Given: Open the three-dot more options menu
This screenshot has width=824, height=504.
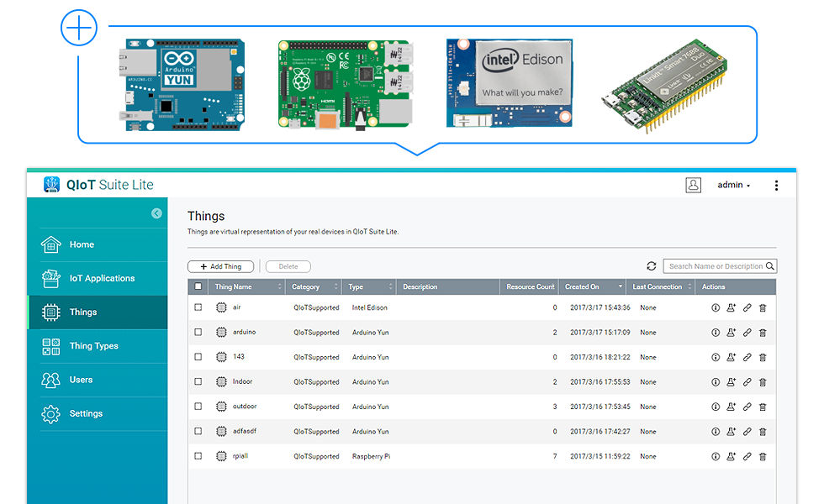Looking at the screenshot, I should (x=776, y=186).
